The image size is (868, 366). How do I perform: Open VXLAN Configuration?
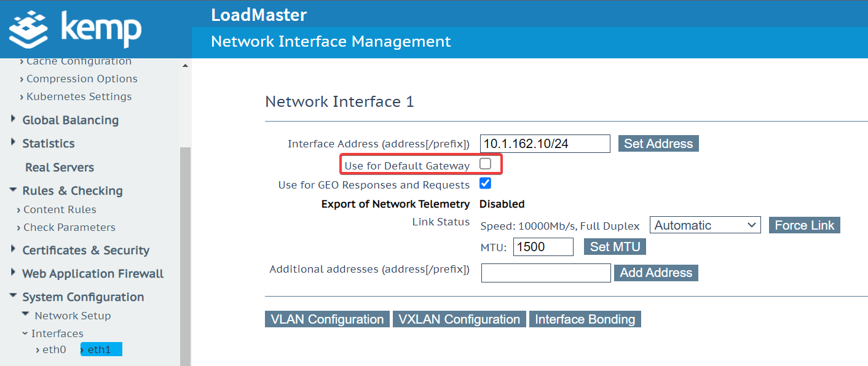click(459, 319)
